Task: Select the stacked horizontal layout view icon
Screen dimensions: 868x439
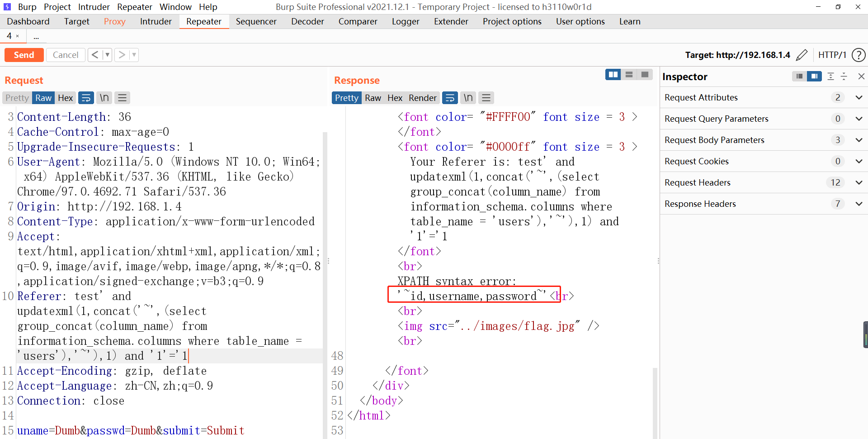Action: pyautogui.click(x=629, y=74)
